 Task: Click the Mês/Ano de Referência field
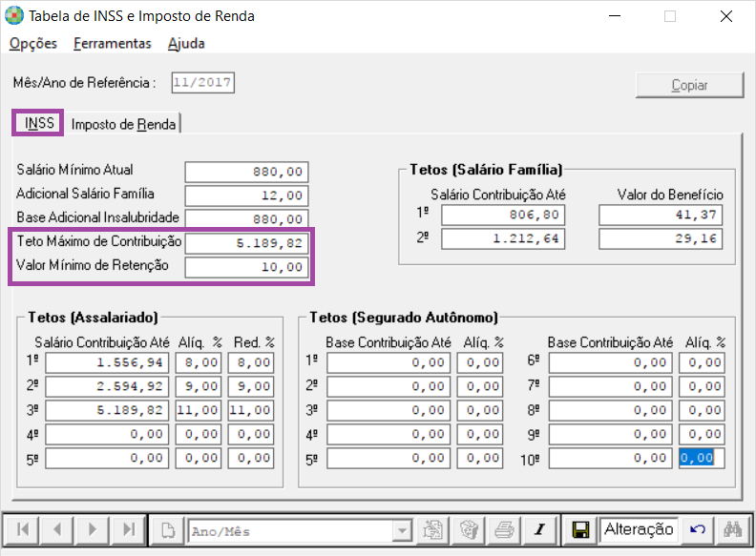tap(203, 82)
